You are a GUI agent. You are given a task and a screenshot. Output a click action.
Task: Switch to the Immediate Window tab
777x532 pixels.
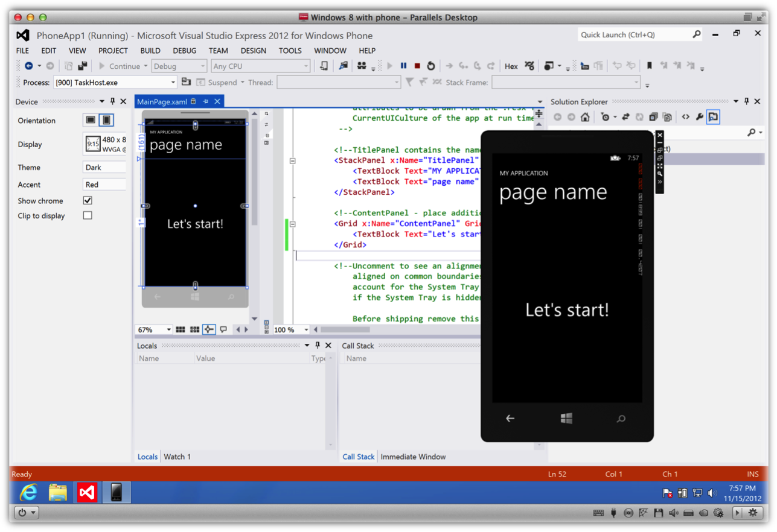tap(413, 457)
